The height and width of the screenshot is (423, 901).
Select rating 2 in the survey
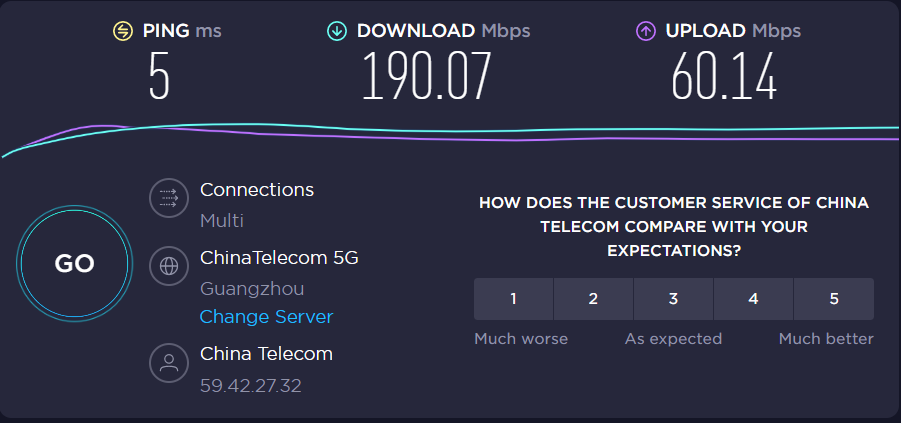tap(593, 298)
